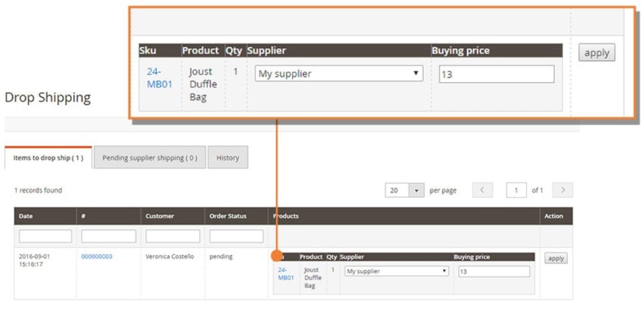Open the History tab

pos(228,158)
